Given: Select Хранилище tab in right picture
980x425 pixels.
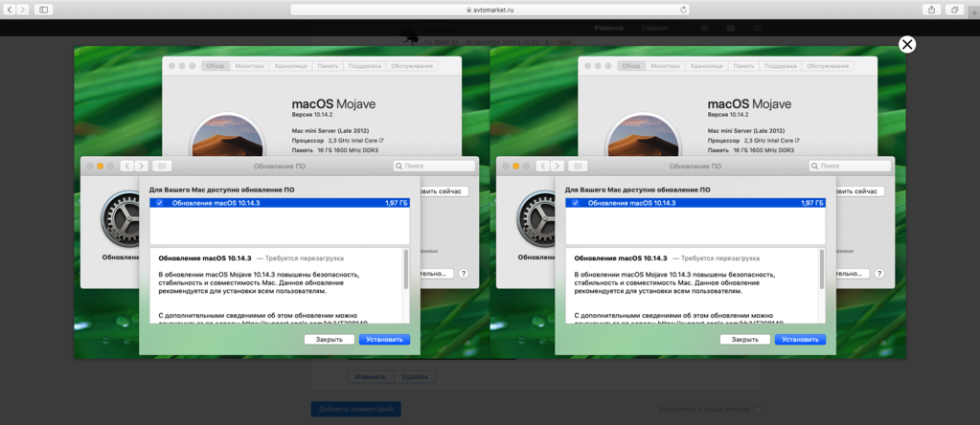Looking at the screenshot, I should (707, 66).
